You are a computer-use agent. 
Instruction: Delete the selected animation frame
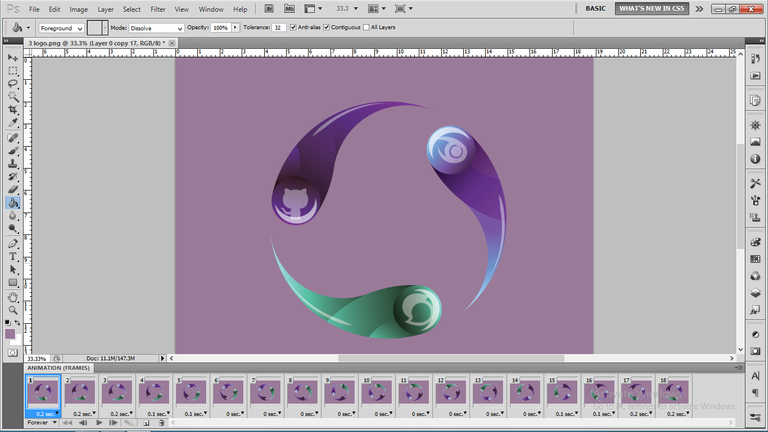click(x=161, y=423)
